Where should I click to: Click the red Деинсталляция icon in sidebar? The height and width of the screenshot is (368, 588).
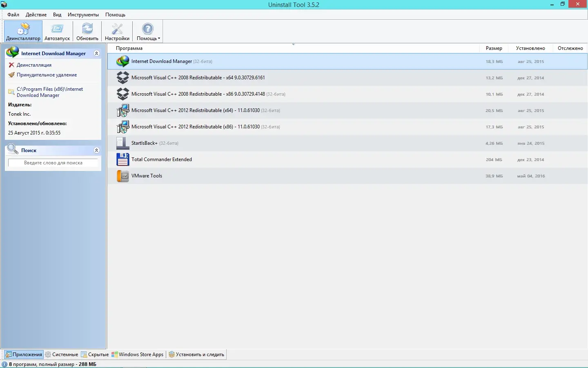11,65
